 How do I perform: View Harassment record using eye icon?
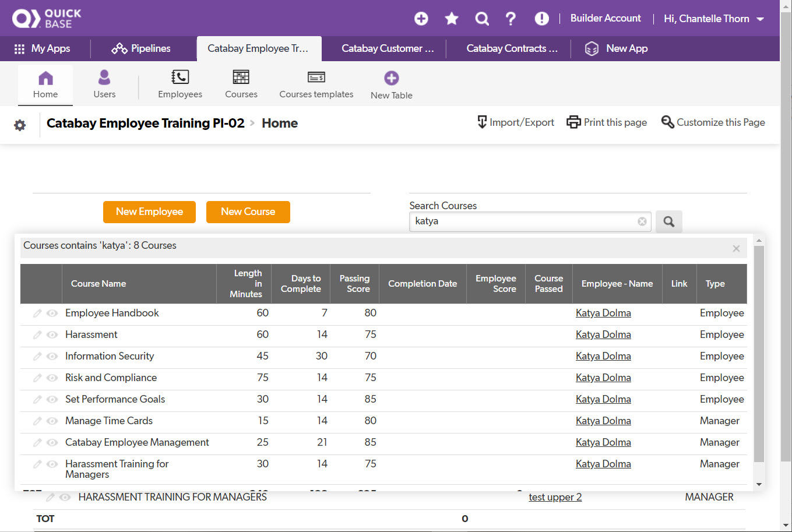52,335
